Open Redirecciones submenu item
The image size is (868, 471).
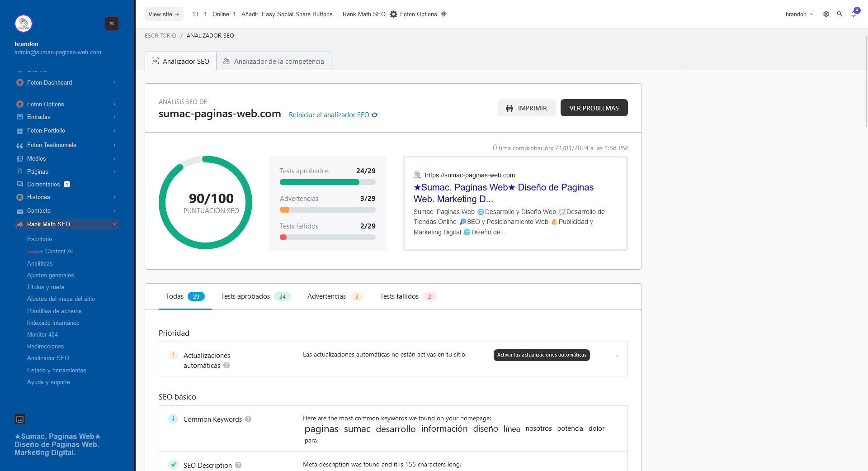[x=46, y=346]
